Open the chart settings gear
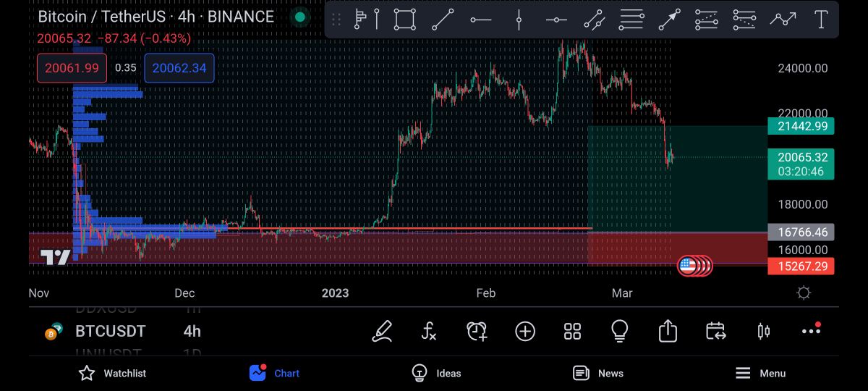The image size is (868, 391). pos(803,293)
